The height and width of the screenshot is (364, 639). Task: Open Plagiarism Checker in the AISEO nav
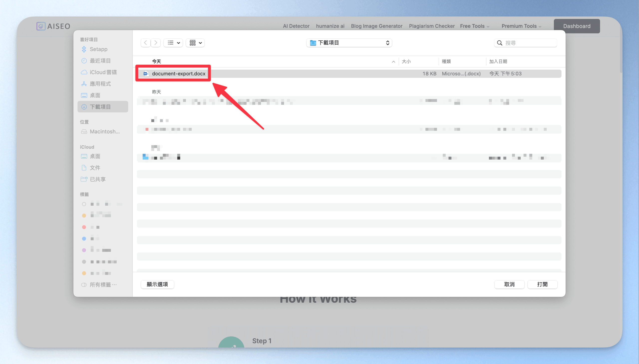(x=432, y=26)
